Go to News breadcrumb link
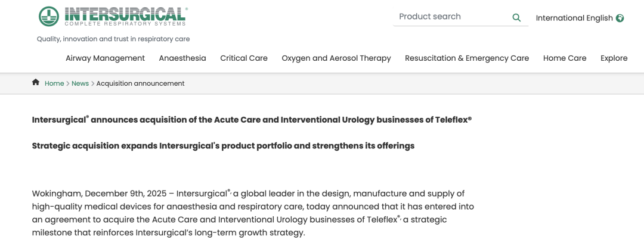The image size is (644, 243). tap(80, 83)
